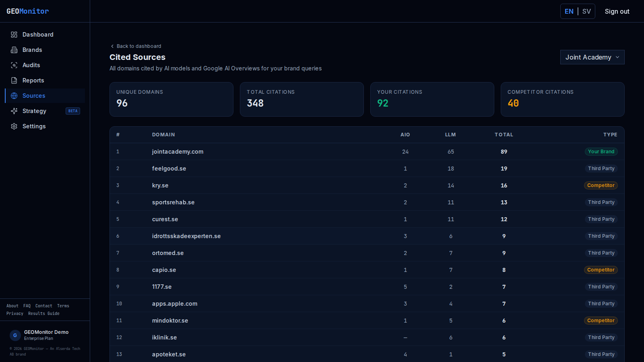Click the apps.apple.com domain
The image size is (644, 362).
[175, 304]
